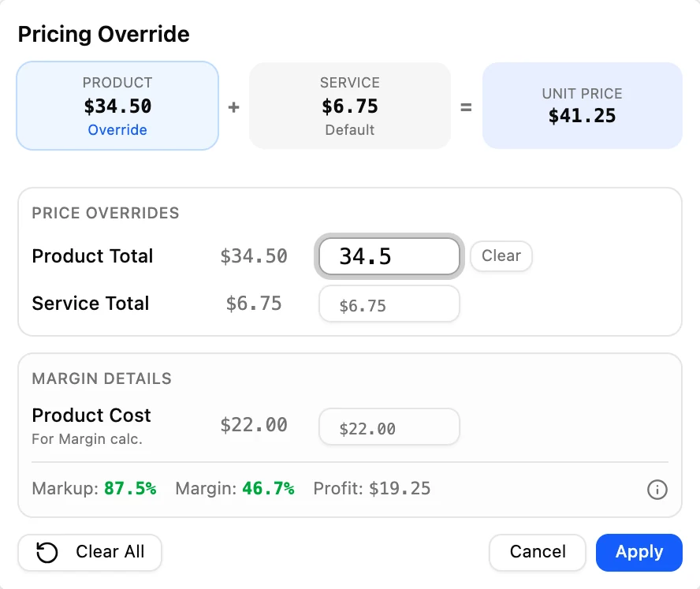Click the Unit Price summary card
700x589 pixels.
(582, 106)
